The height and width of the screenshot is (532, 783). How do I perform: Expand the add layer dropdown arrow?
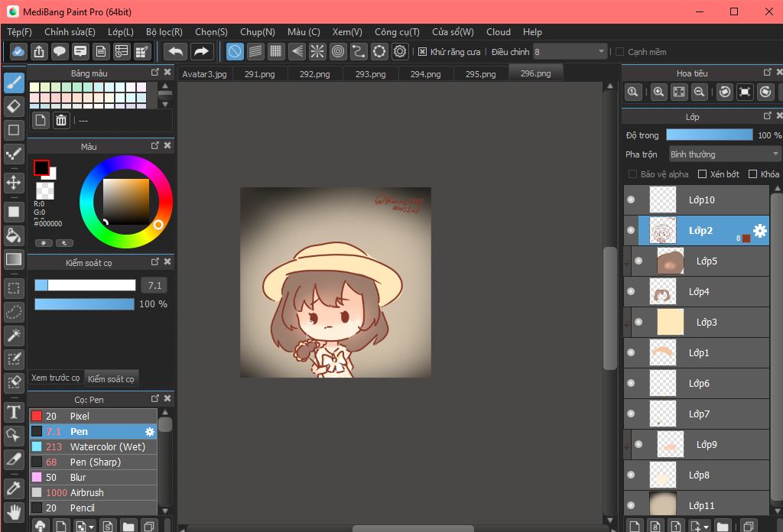click(x=704, y=527)
